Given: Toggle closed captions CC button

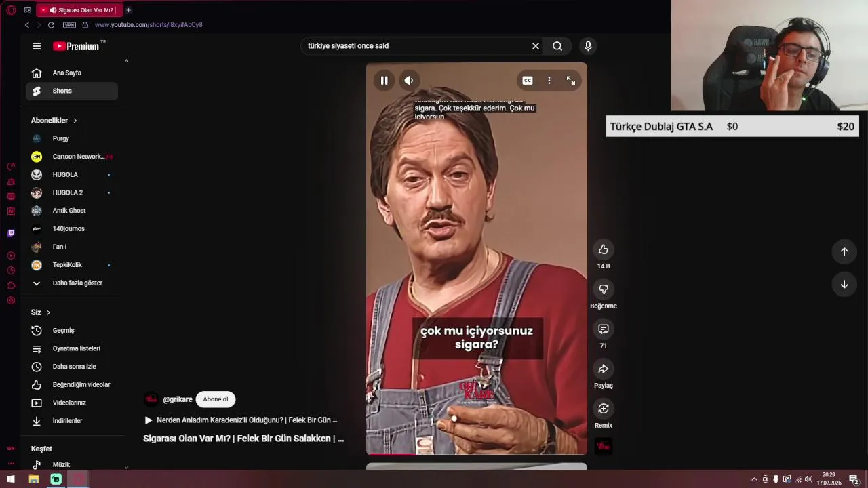Looking at the screenshot, I should pos(528,81).
